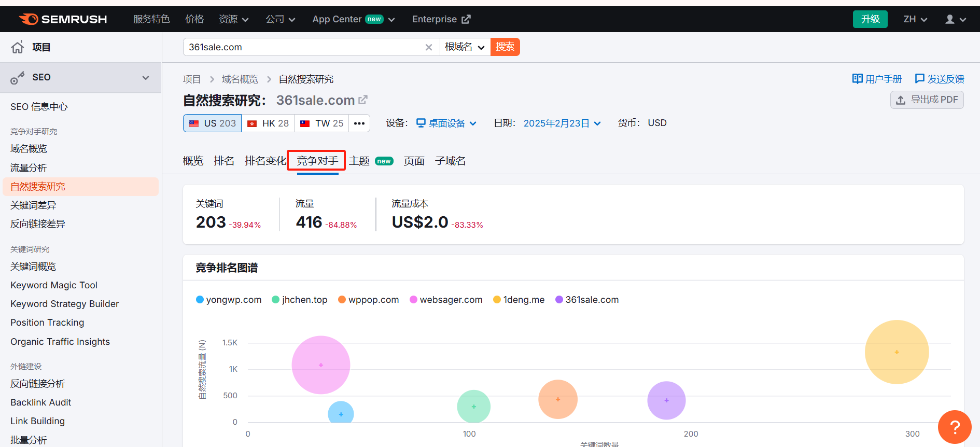Click 域名概览 breadcrumb link

click(x=240, y=79)
